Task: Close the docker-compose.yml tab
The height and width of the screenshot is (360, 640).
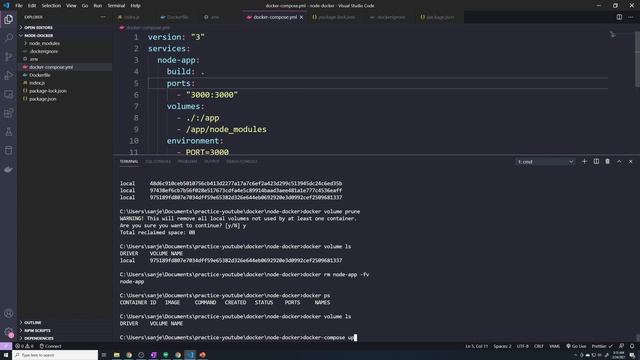Action: (301, 17)
